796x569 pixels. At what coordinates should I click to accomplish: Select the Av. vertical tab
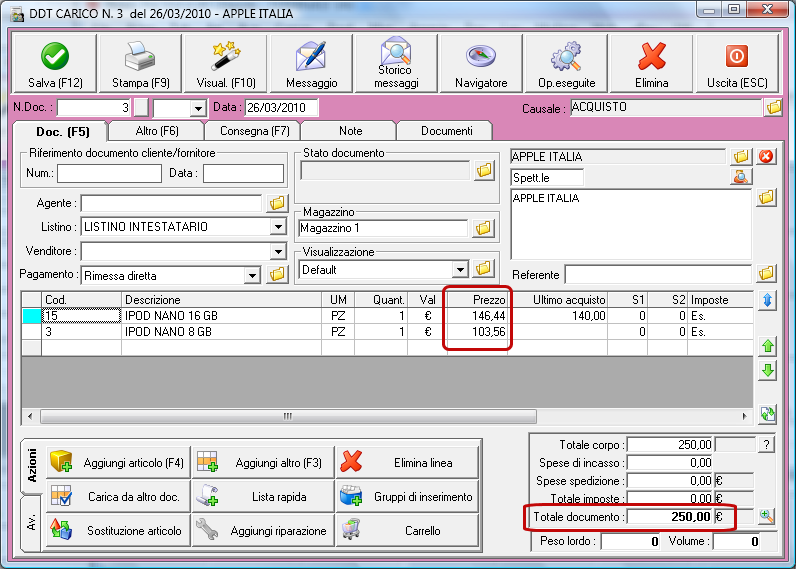click(31, 523)
